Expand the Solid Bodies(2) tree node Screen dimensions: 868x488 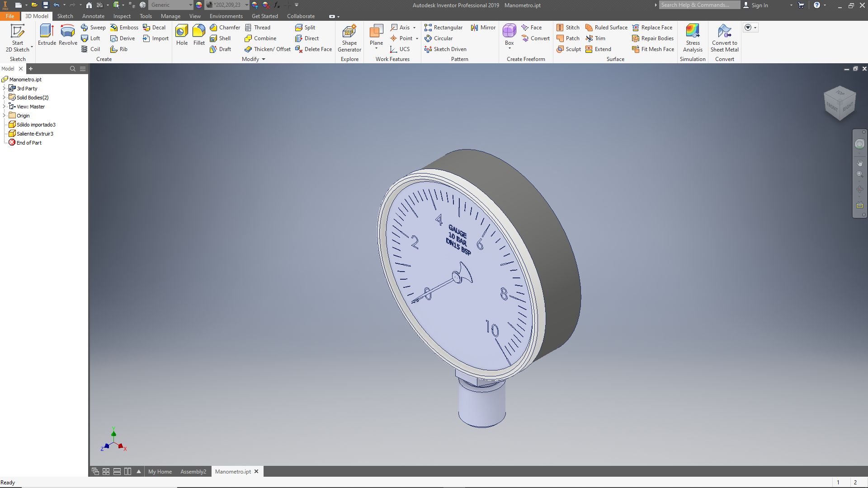pos(5,98)
